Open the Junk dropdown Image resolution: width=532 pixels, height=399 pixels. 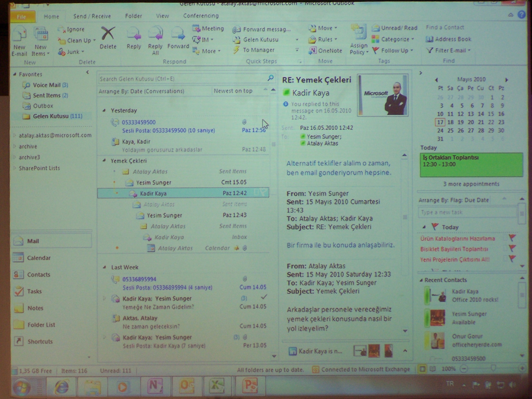click(83, 52)
